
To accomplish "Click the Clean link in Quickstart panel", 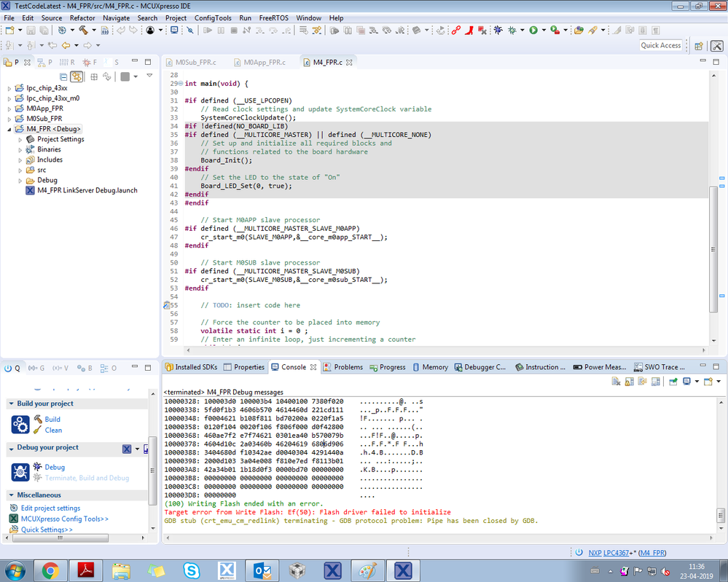I will pyautogui.click(x=53, y=430).
